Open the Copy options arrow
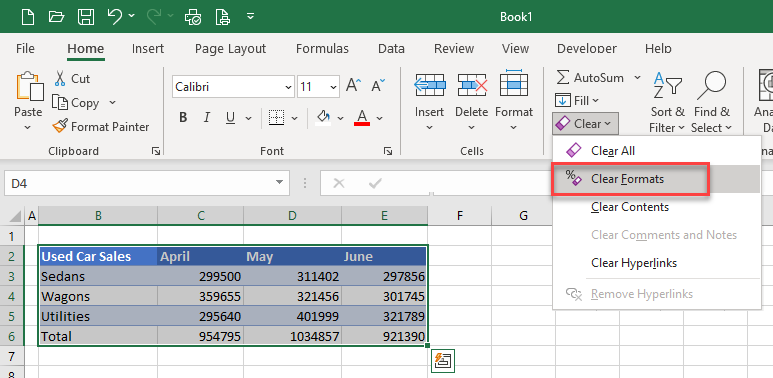This screenshot has width=773, height=378. (112, 103)
